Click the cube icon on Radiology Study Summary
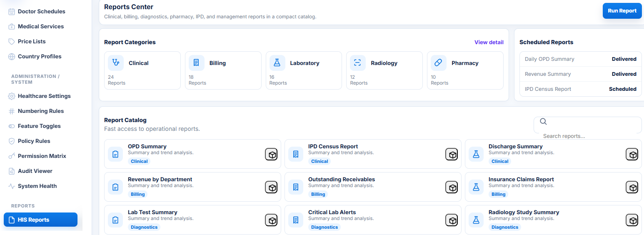Image resolution: width=644 pixels, height=235 pixels. pyautogui.click(x=632, y=220)
